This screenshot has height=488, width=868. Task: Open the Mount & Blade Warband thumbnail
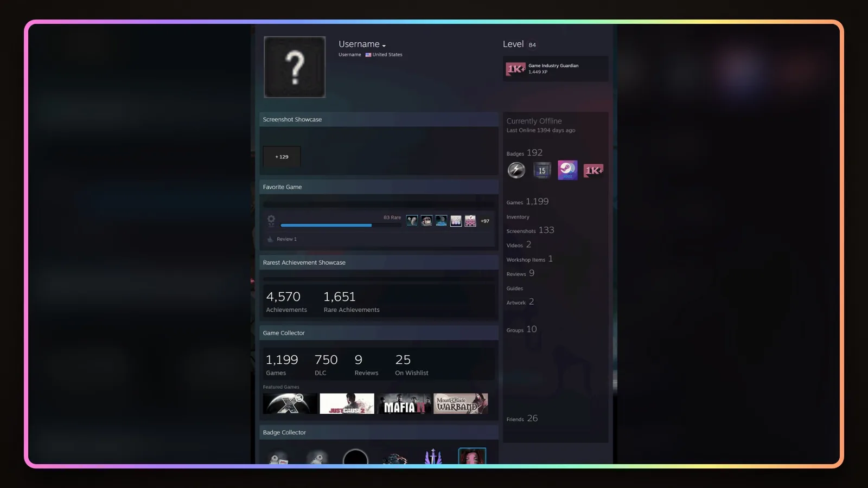tap(461, 403)
